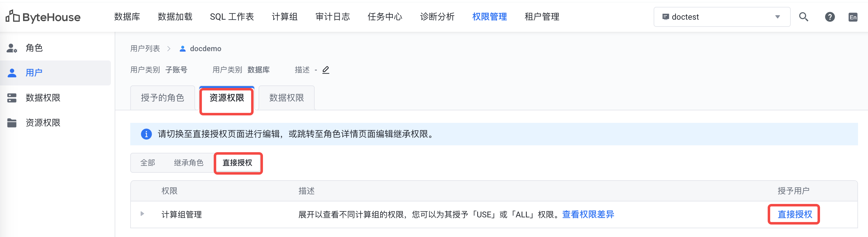Open the search magnifier icon

804,17
